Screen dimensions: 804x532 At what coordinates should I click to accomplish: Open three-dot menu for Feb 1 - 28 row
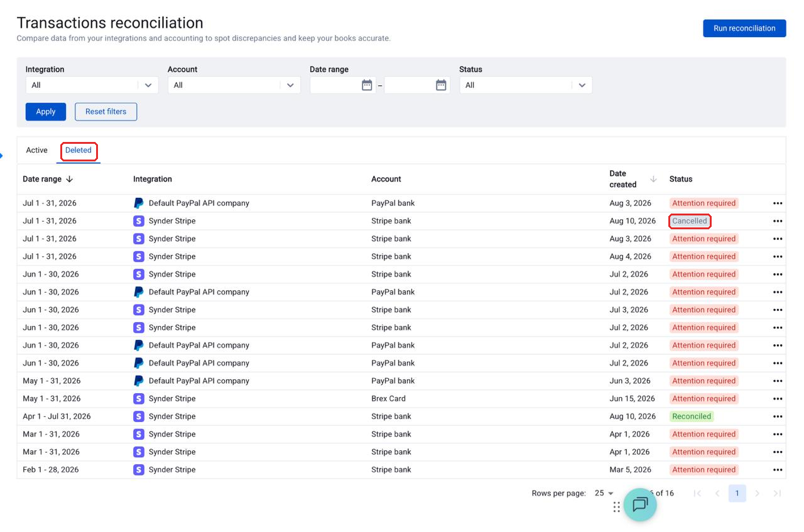point(778,470)
